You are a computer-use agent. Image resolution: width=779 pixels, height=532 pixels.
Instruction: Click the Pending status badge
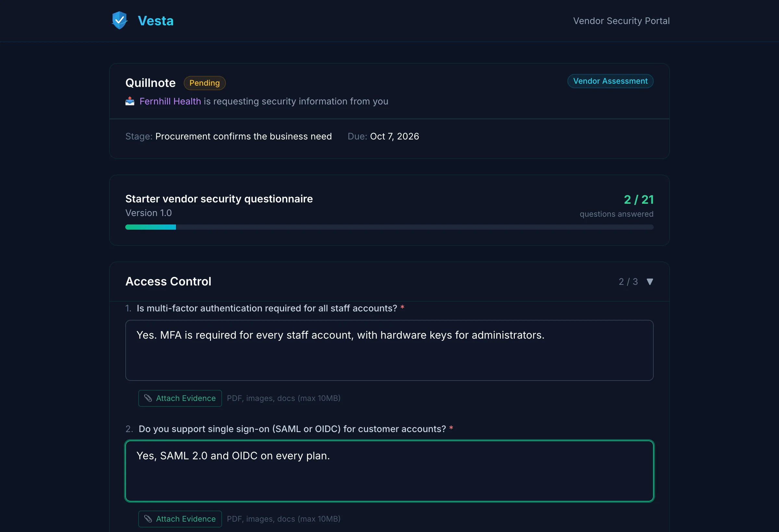[204, 83]
